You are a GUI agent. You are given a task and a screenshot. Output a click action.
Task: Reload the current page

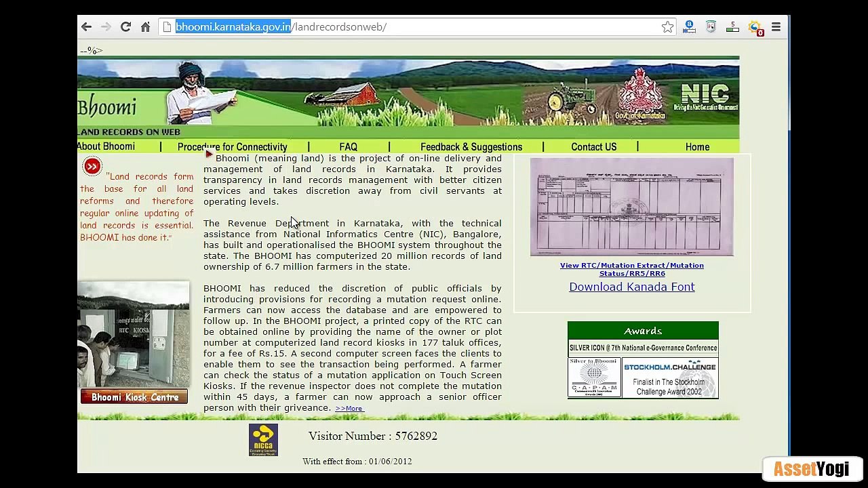pyautogui.click(x=125, y=27)
